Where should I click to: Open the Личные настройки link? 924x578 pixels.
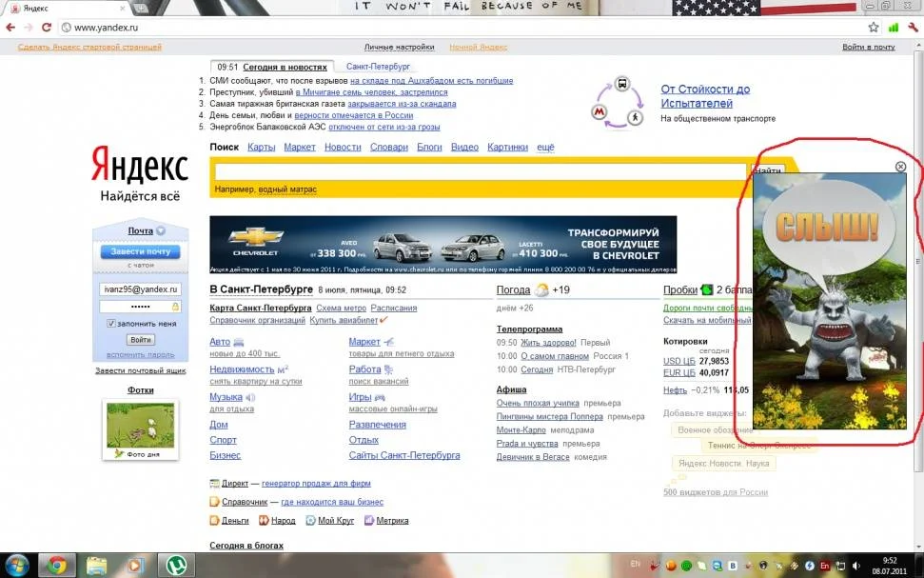pos(399,47)
